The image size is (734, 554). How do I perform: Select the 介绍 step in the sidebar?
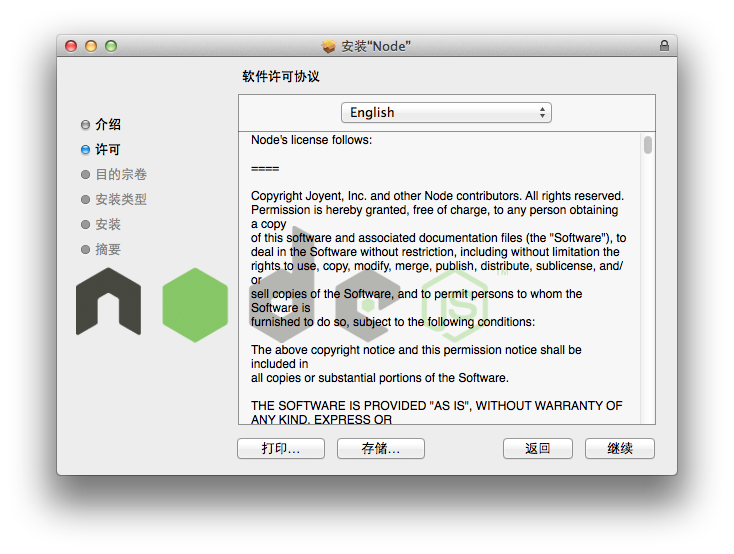click(x=108, y=125)
